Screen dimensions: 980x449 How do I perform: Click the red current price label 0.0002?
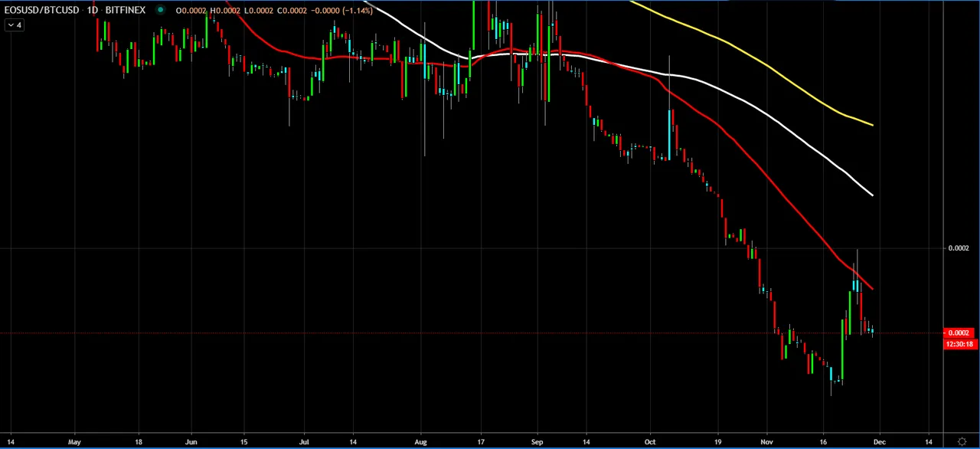pyautogui.click(x=959, y=333)
